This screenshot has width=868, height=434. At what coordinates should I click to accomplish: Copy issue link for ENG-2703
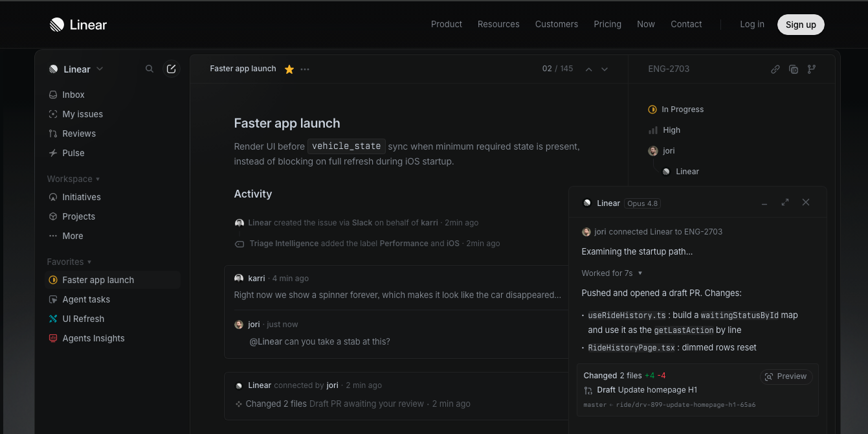tap(775, 69)
